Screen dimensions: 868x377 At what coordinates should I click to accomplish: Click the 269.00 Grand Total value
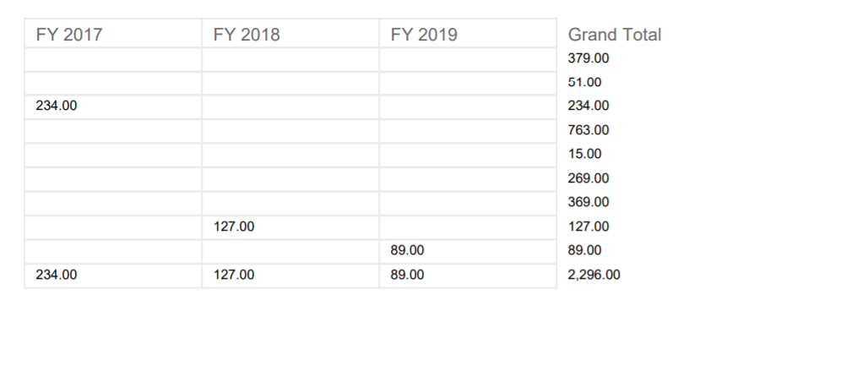pyautogui.click(x=589, y=178)
